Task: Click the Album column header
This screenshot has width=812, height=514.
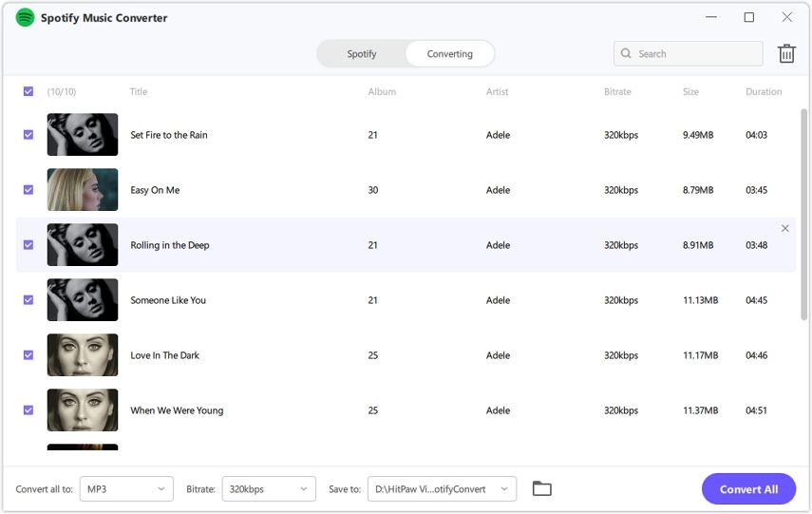Action: point(382,92)
